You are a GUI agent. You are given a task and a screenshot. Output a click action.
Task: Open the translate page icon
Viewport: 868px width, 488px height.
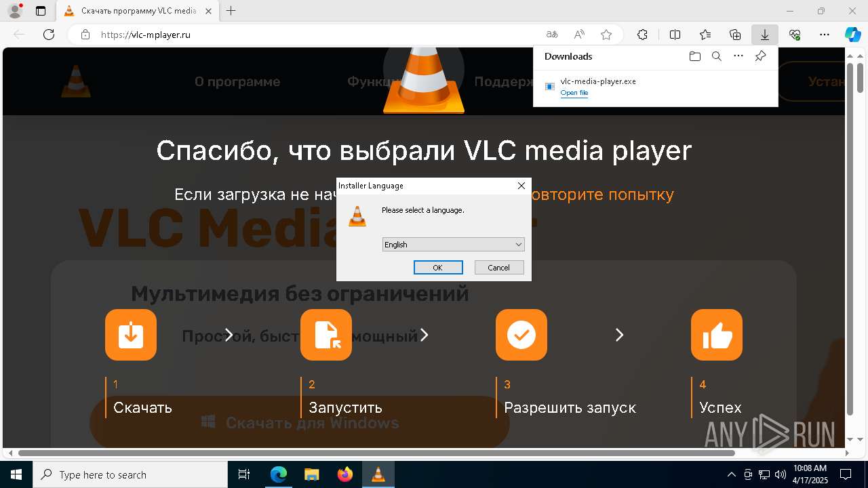552,35
